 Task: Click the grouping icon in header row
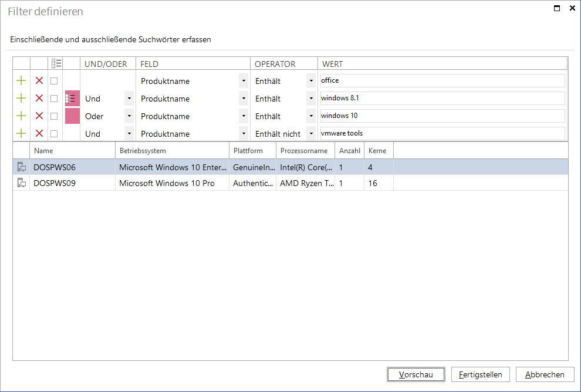point(56,63)
